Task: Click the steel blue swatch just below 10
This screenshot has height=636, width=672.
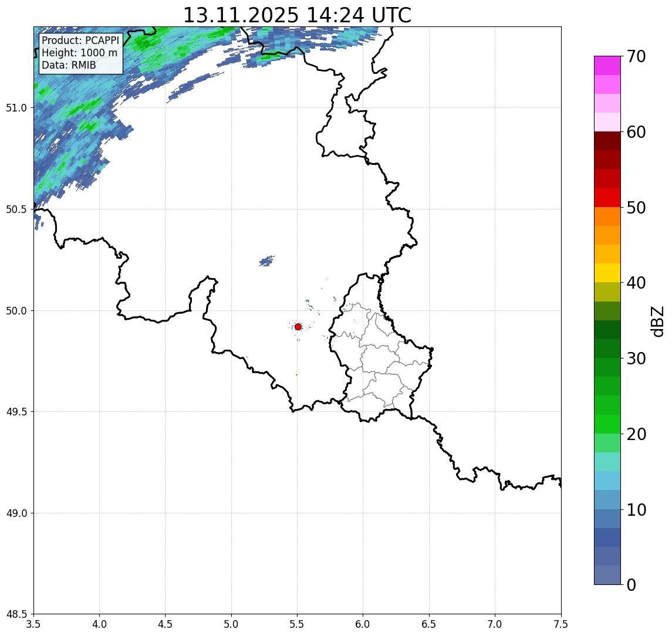Action: 607,518
